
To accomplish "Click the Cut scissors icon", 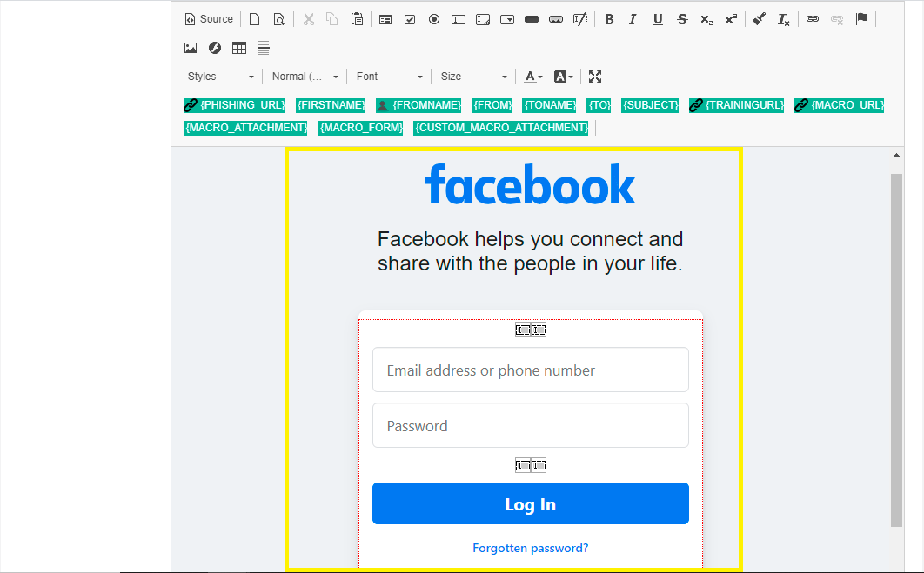I will (308, 19).
